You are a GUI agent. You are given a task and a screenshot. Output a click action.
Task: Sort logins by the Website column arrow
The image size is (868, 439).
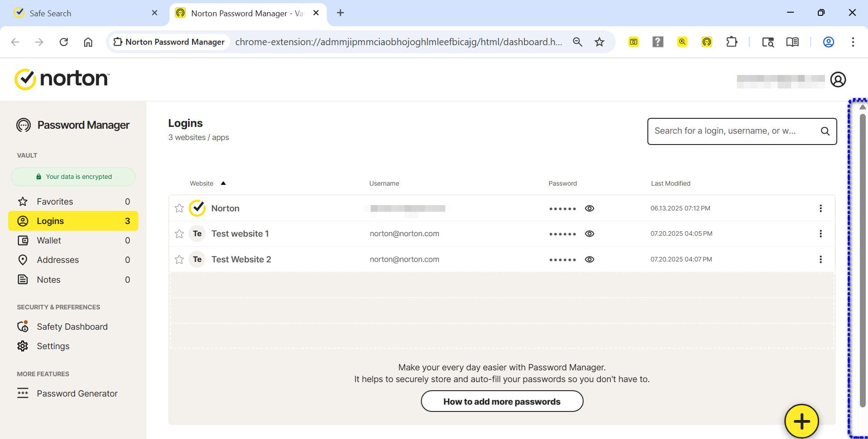223,183
